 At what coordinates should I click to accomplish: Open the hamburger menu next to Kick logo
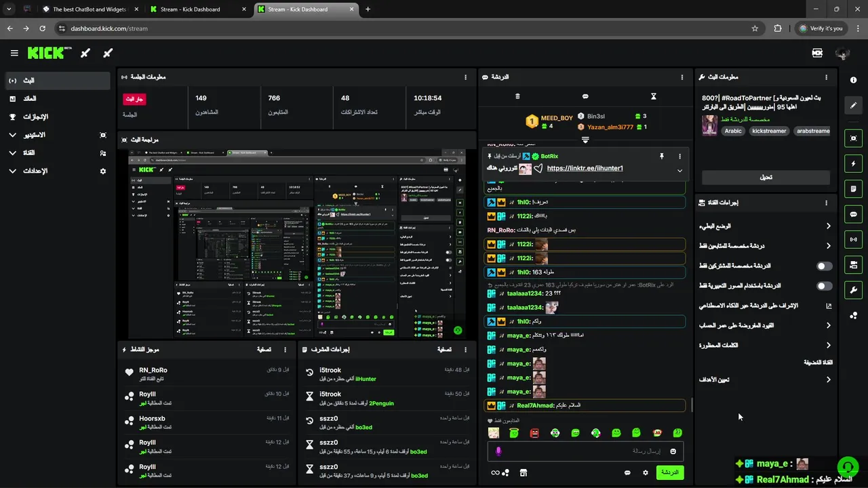pos(14,53)
